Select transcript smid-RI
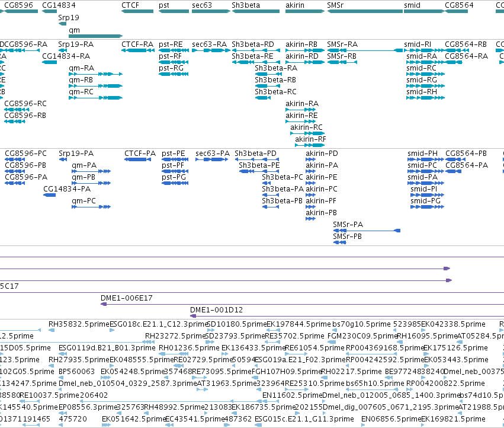 click(424, 50)
